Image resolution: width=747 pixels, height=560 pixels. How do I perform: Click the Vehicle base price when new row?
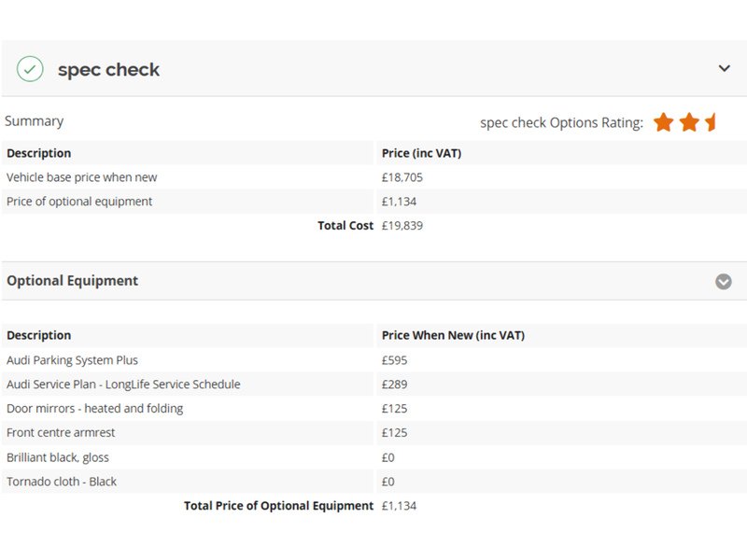tap(82, 177)
